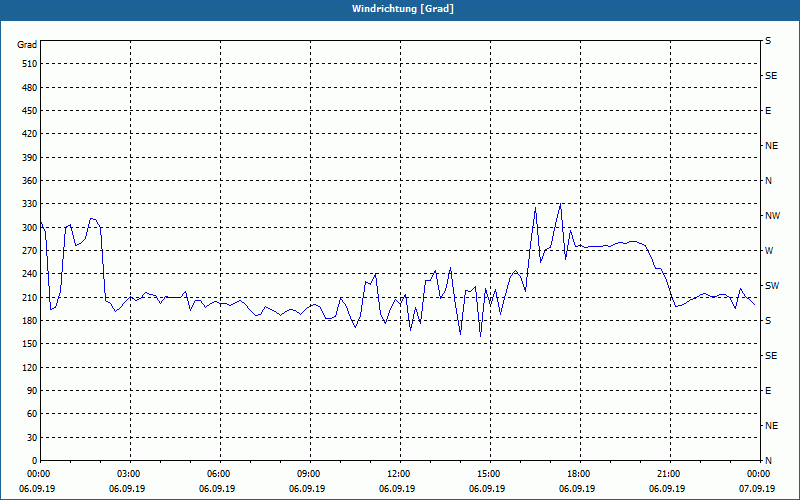Click the Windrichtung [Grad] chart title
This screenshot has width=800, height=500.
403,9
